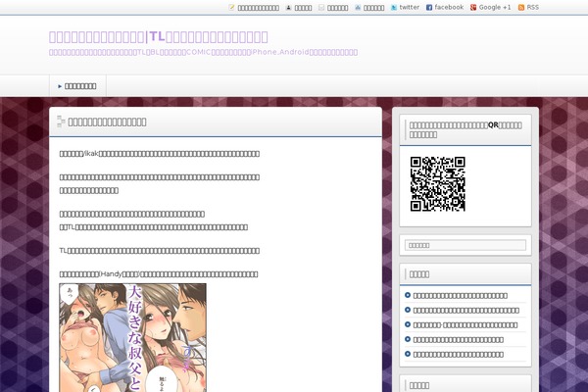Click the bar chart icon in top bar
Screen dimensions: 588x392
pos(358,8)
